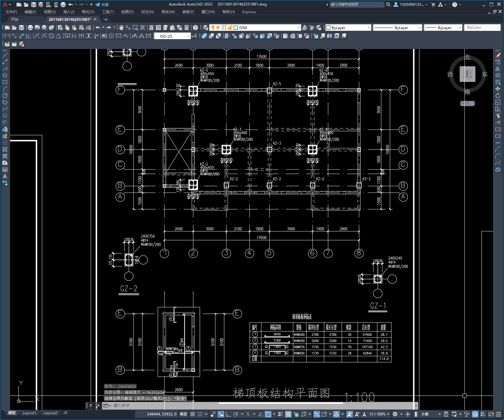Screen dimensions: 504x420
Task: Choose the Mirror tool on modify toolbar
Action: (498, 69)
